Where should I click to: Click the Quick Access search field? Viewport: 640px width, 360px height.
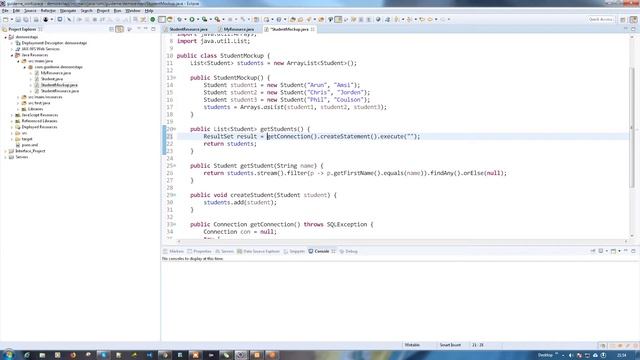(600, 19)
